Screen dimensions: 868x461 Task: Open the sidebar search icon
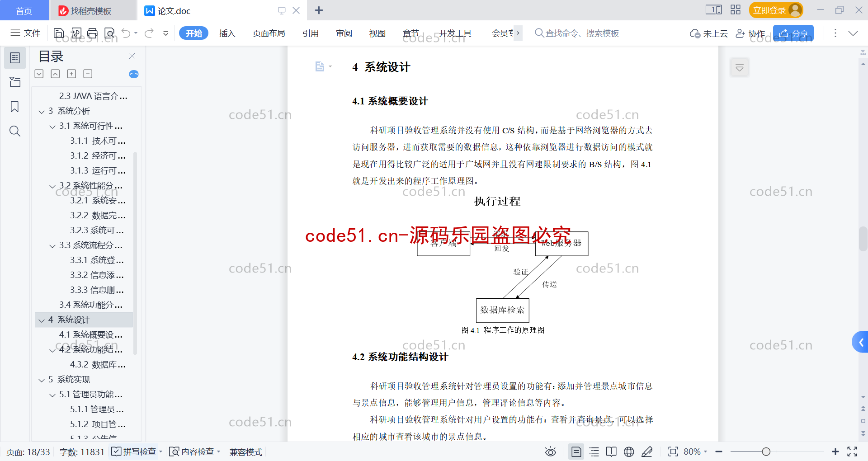15,131
